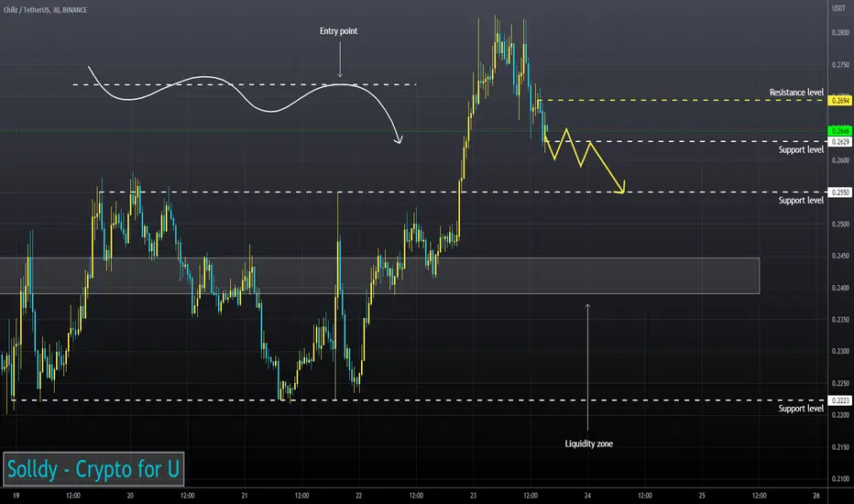This screenshot has width=854, height=504.
Task: Click the 12:00 label between 19 and 20
Action: point(73,495)
